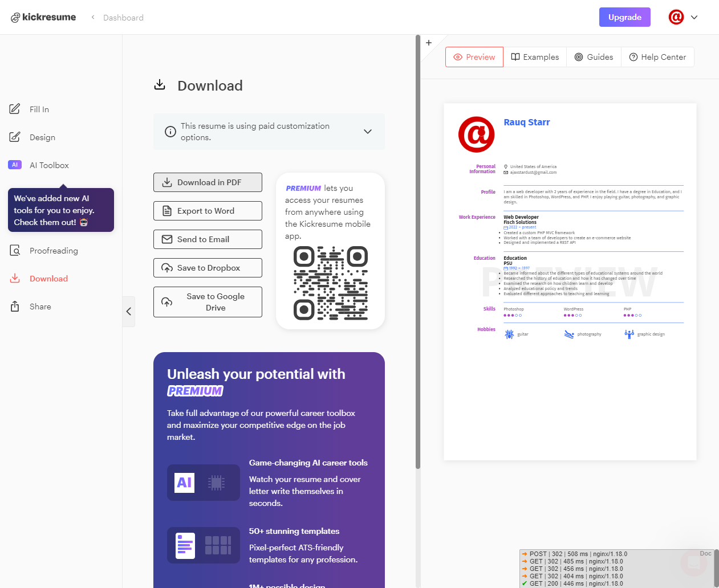This screenshot has height=588, width=719.
Task: Click the new AI tools tooltip
Action: pyautogui.click(x=61, y=210)
